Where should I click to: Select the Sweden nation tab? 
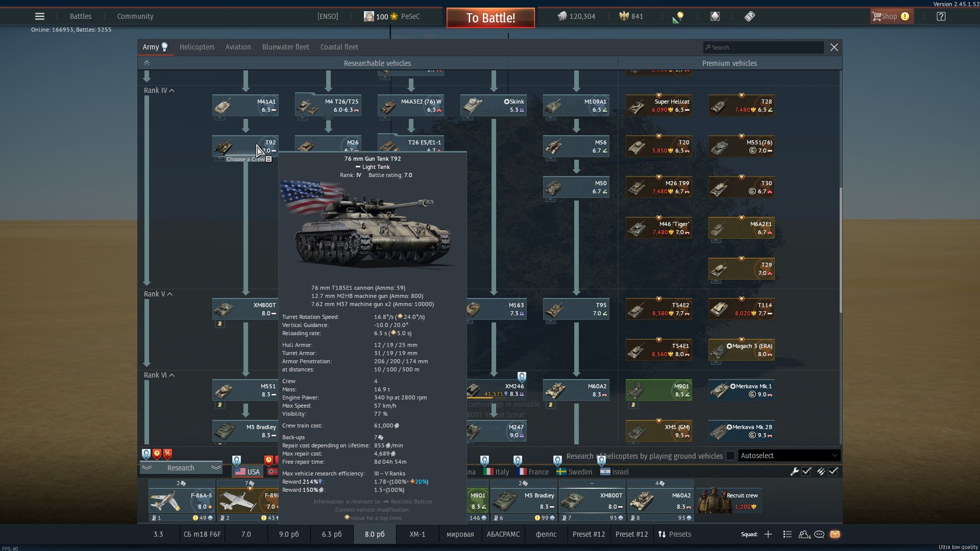click(x=575, y=472)
